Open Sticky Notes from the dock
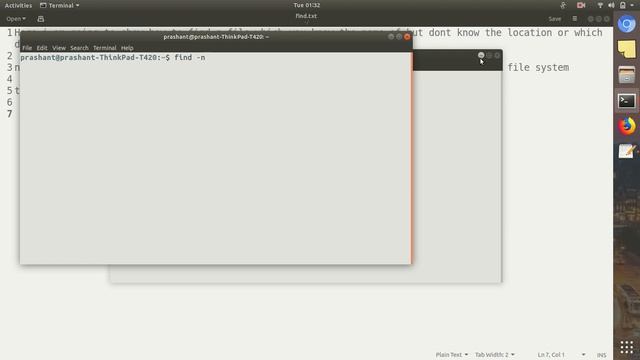Image resolution: width=640 pixels, height=360 pixels. coord(627,49)
